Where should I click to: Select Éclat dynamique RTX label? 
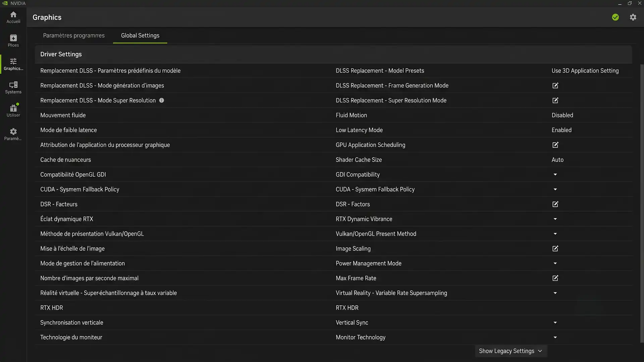pyautogui.click(x=67, y=219)
